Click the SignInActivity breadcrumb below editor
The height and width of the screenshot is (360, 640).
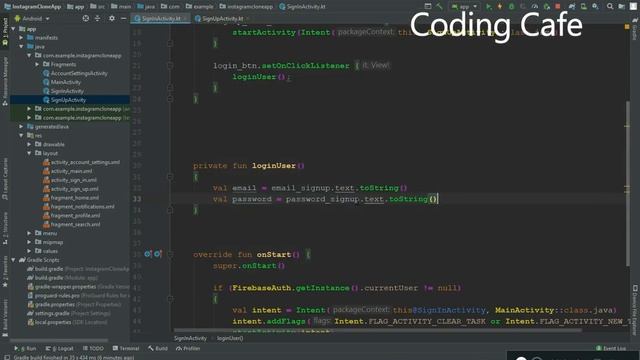190,338
